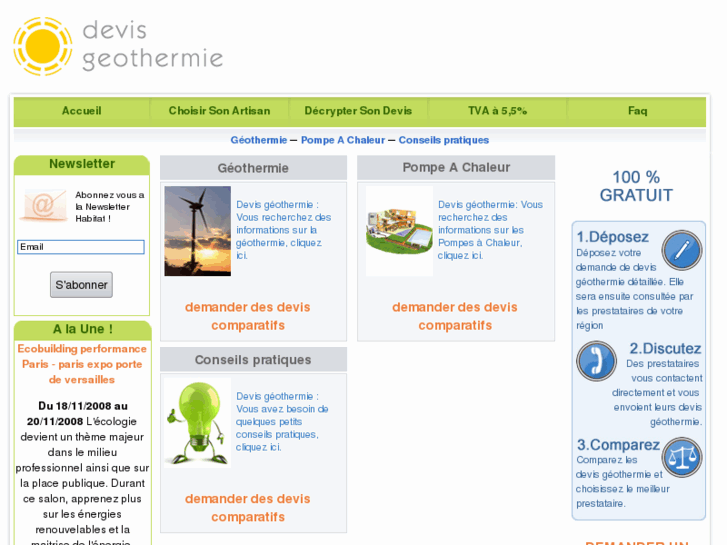Click the 1.Déposez step title
Screen dimensions: 727x545
point(612,237)
